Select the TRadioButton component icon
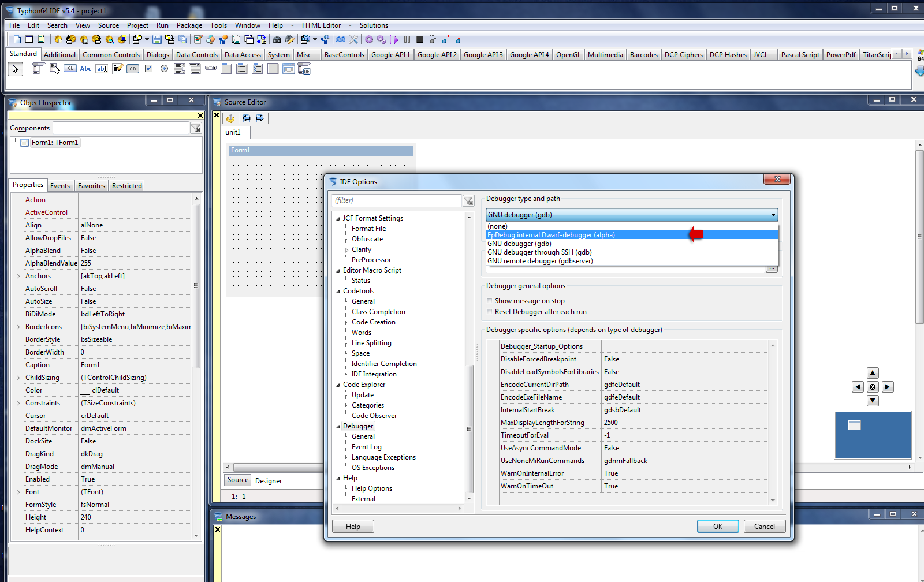 164,69
